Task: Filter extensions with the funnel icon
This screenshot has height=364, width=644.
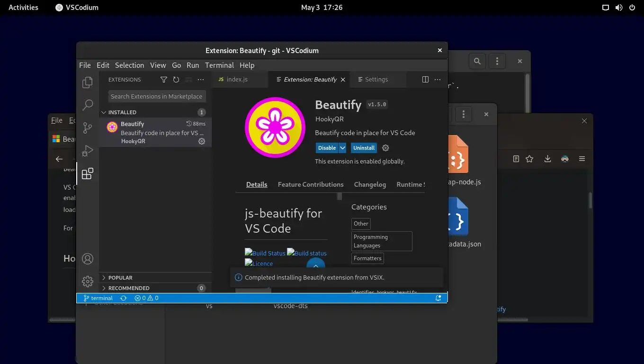Action: coord(163,80)
